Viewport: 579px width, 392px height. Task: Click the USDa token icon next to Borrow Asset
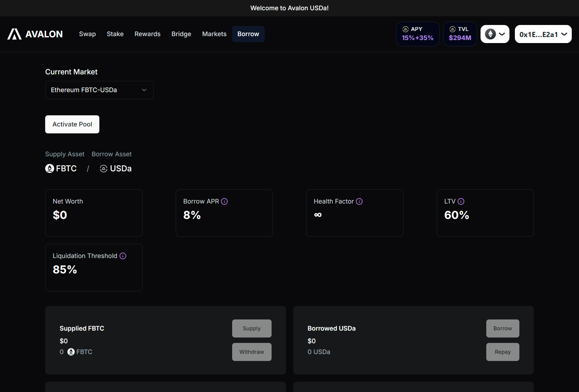(x=103, y=169)
